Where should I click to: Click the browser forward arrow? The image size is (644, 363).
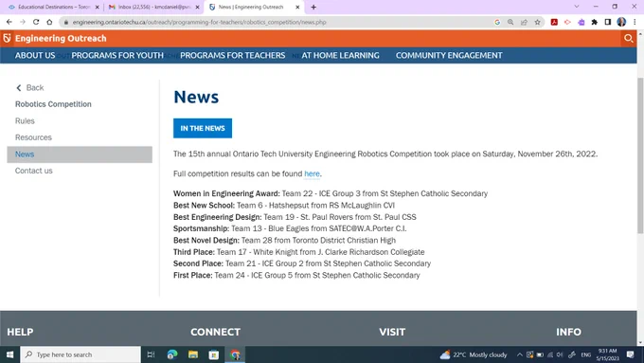[x=23, y=22]
